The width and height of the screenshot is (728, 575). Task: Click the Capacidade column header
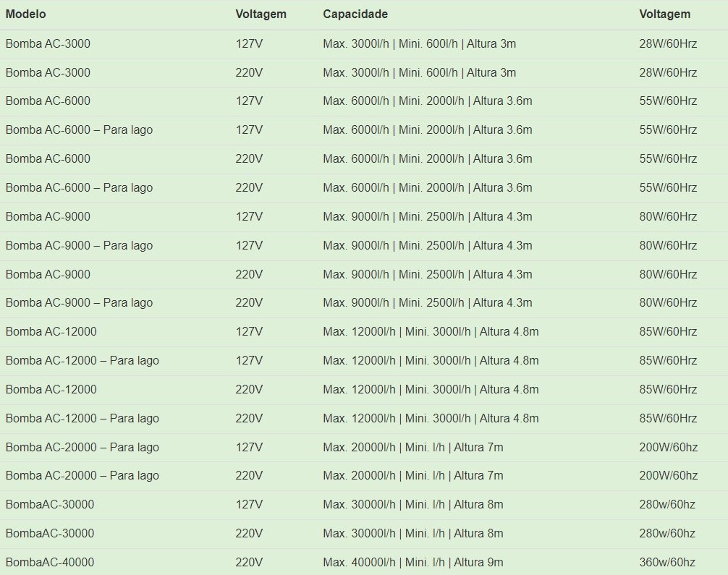pyautogui.click(x=355, y=14)
